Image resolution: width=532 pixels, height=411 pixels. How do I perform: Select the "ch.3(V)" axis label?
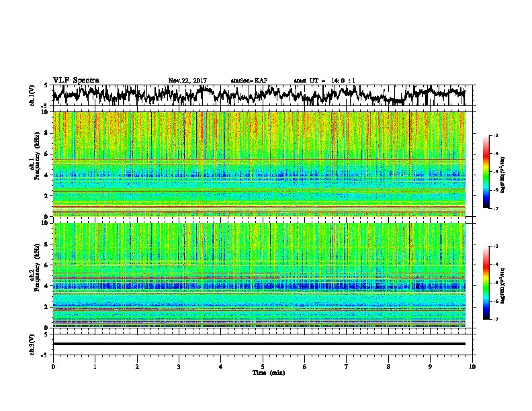[x=32, y=345]
